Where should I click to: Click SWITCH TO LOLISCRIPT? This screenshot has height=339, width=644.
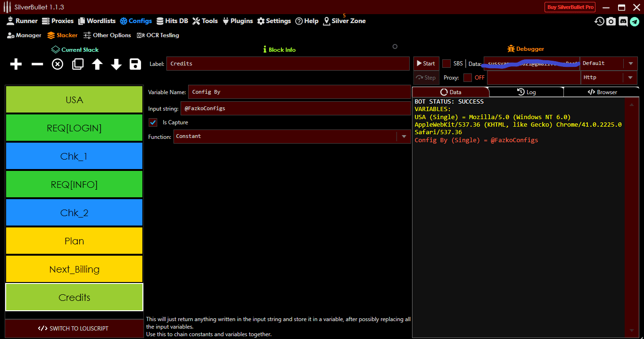pos(74,328)
